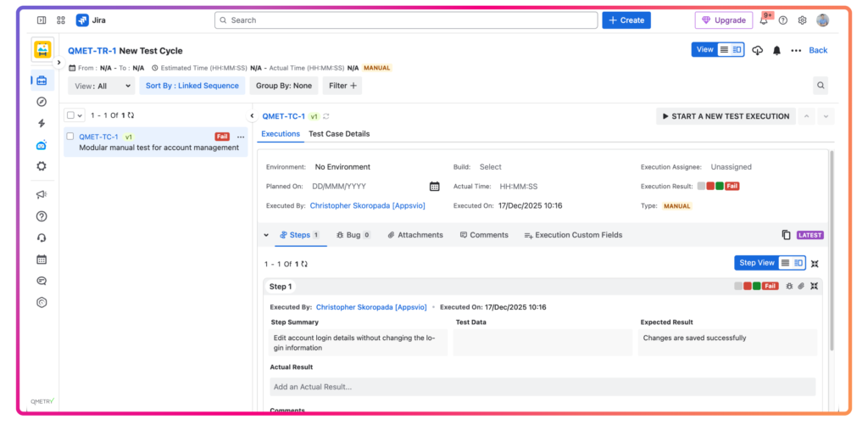Click the megaphone icon in left sidebar
The height and width of the screenshot is (425, 868).
(42, 194)
